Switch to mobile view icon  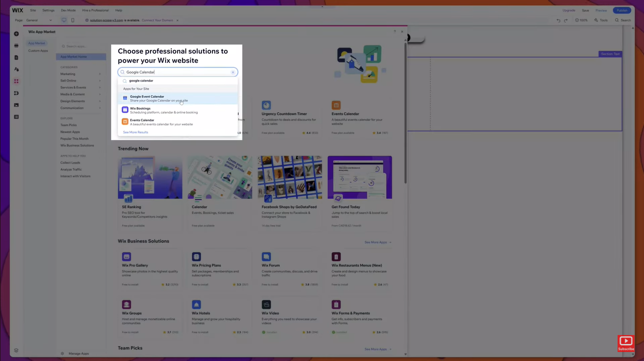(73, 20)
